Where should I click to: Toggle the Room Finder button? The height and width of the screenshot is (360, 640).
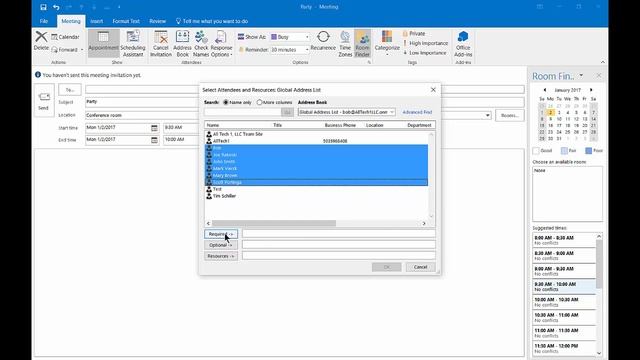362,43
